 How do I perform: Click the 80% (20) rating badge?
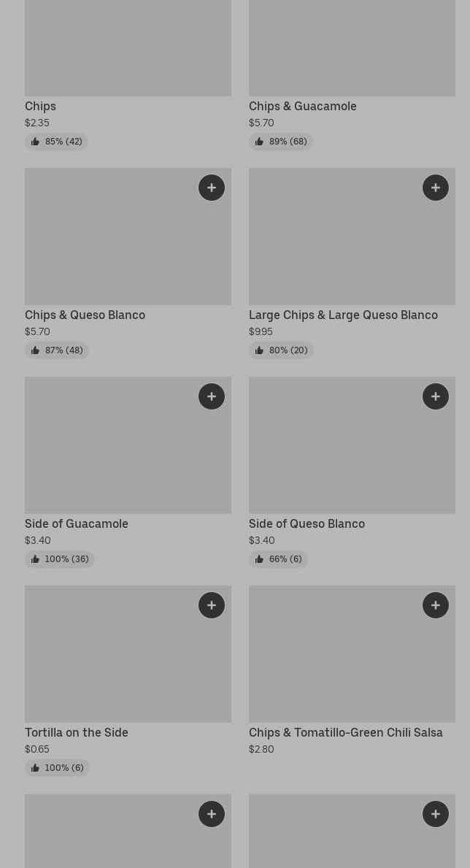click(281, 350)
